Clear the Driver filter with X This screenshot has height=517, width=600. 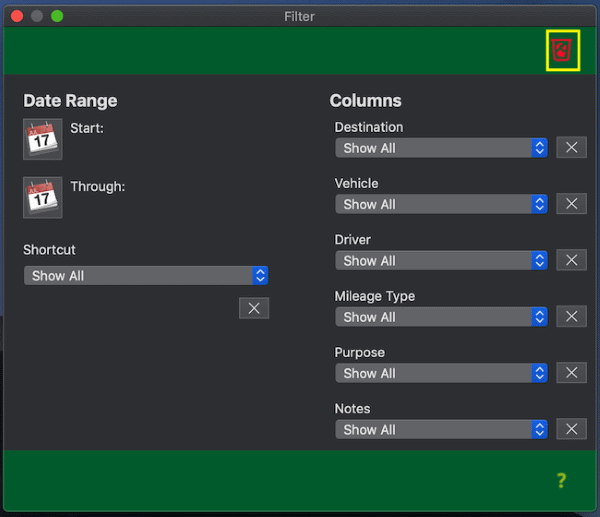pyautogui.click(x=571, y=260)
